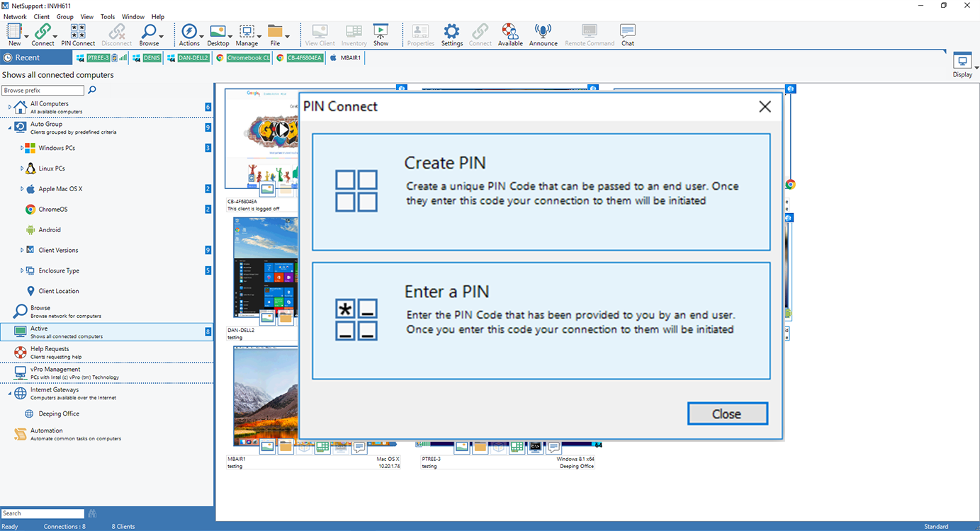Image resolution: width=980 pixels, height=531 pixels.
Task: Select Help Requests in the sidebar
Action: click(50, 352)
